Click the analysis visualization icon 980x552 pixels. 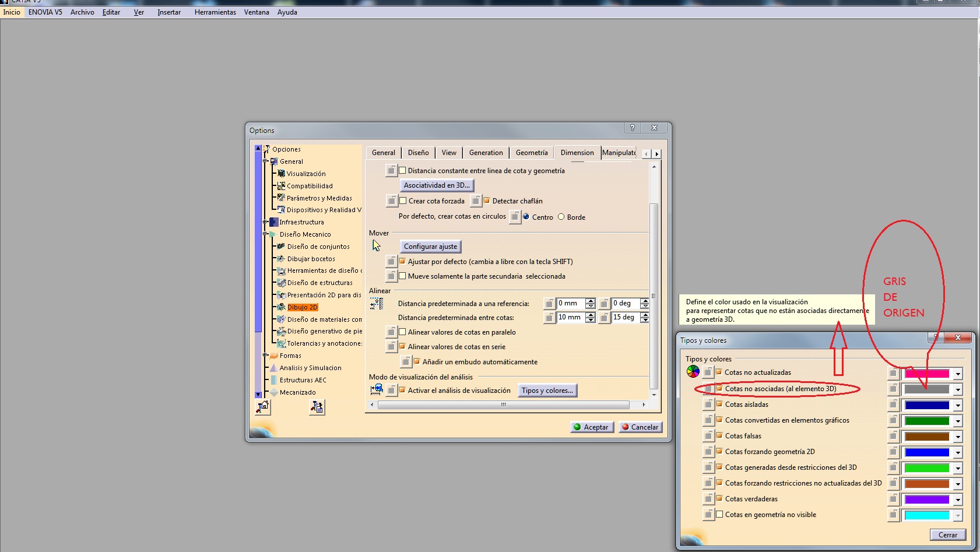[377, 389]
